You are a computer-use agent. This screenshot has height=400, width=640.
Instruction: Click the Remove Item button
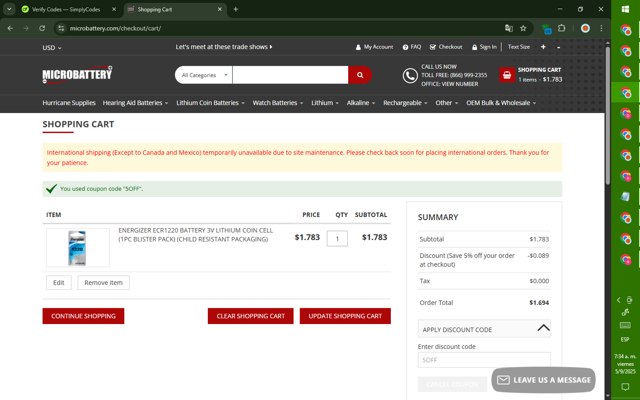tap(103, 282)
